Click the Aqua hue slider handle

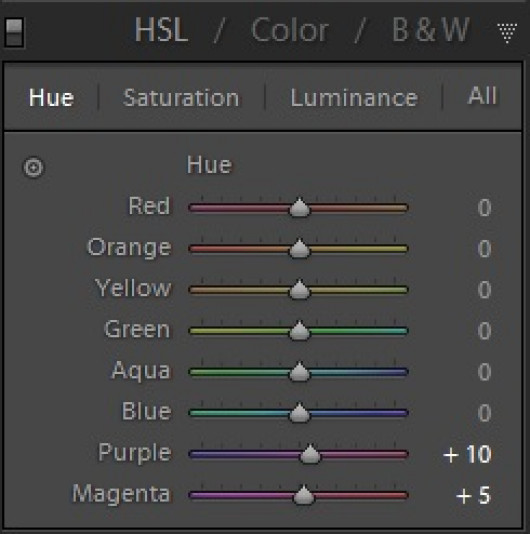299,371
